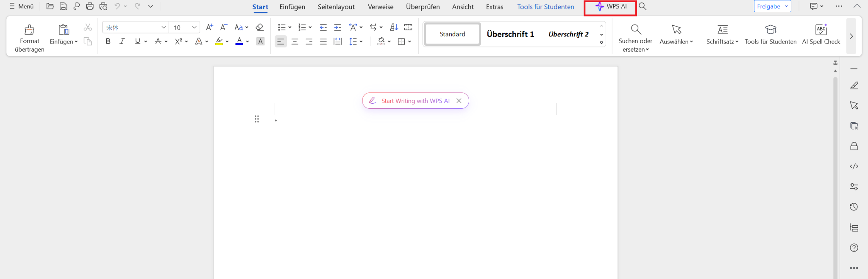Toggle bold formatting
Viewport: 868px width, 279px height.
point(108,41)
